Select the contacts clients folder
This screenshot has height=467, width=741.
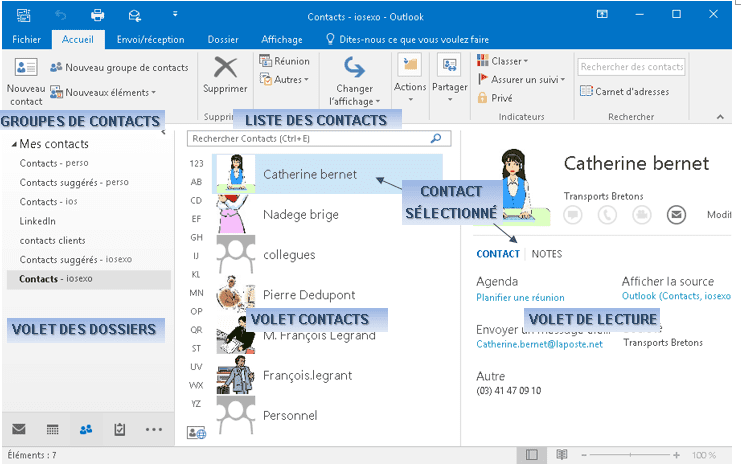point(52,241)
